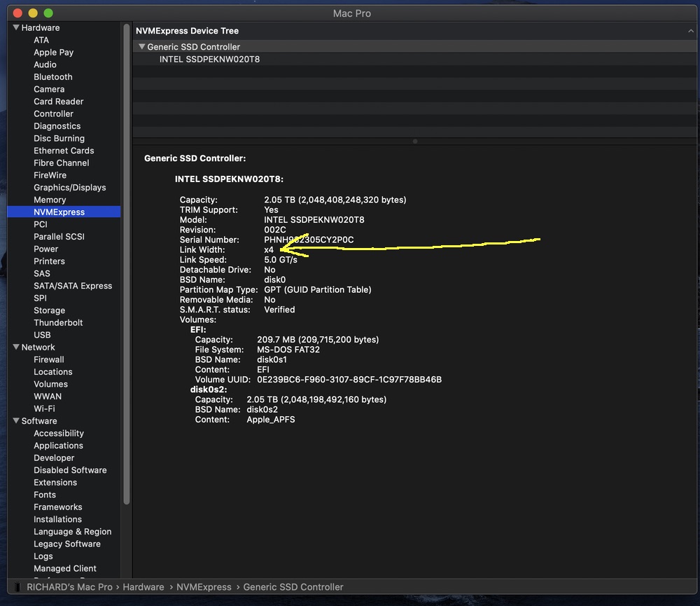Screen dimensions: 700x606
Task: Click Hardware in the bottom path bar
Action: pyautogui.click(x=143, y=587)
